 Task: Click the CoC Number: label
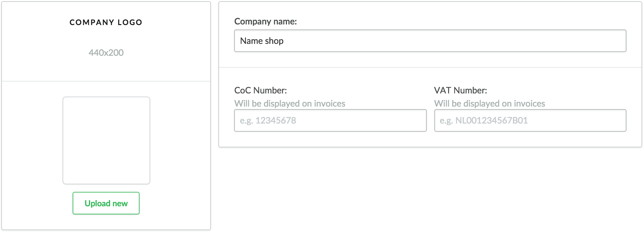(x=260, y=90)
